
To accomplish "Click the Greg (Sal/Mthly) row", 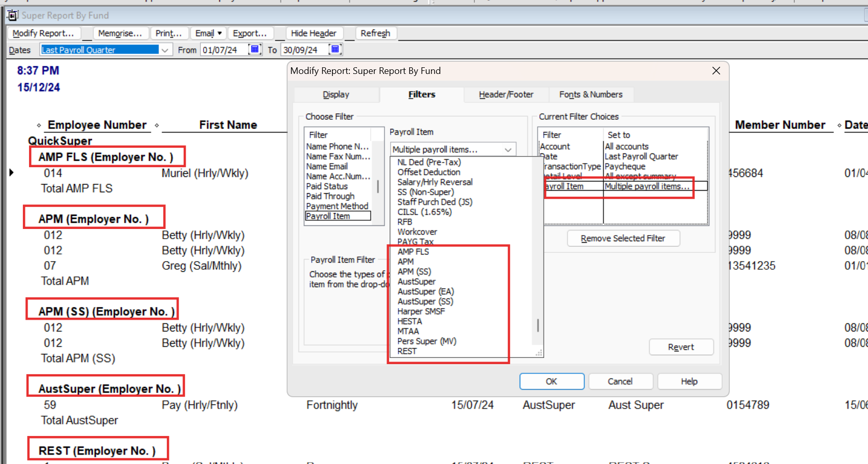I will click(x=202, y=266).
